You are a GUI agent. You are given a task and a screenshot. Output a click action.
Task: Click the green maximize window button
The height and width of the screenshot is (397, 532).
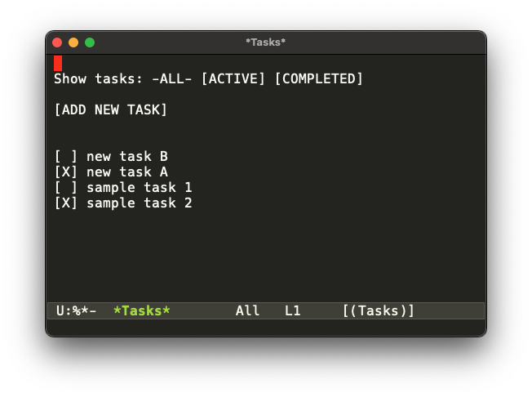(x=90, y=42)
